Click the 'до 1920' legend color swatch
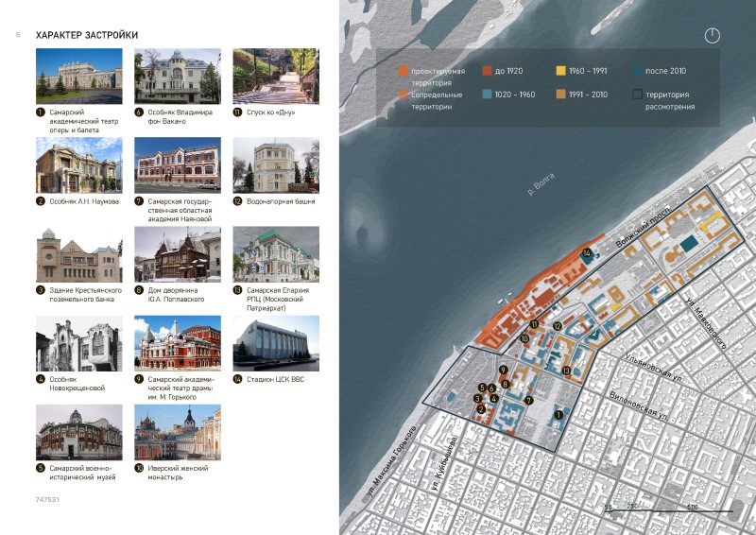This screenshot has width=756, height=535. [486, 71]
